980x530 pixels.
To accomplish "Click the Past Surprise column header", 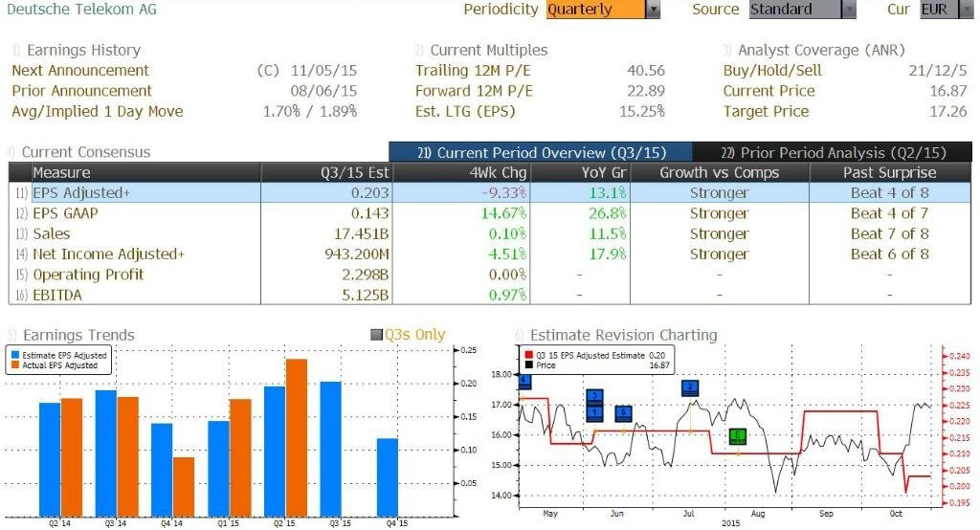I will [890, 172].
